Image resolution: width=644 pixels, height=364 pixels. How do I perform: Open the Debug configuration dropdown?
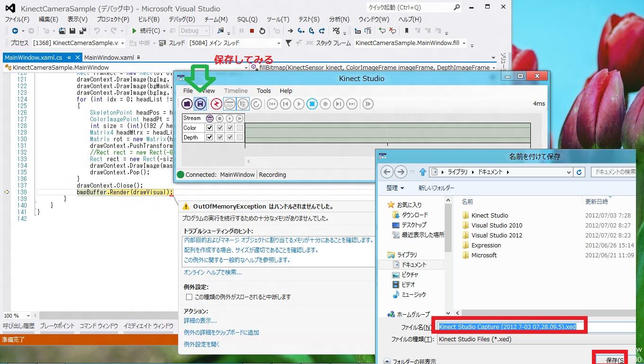[x=194, y=31]
